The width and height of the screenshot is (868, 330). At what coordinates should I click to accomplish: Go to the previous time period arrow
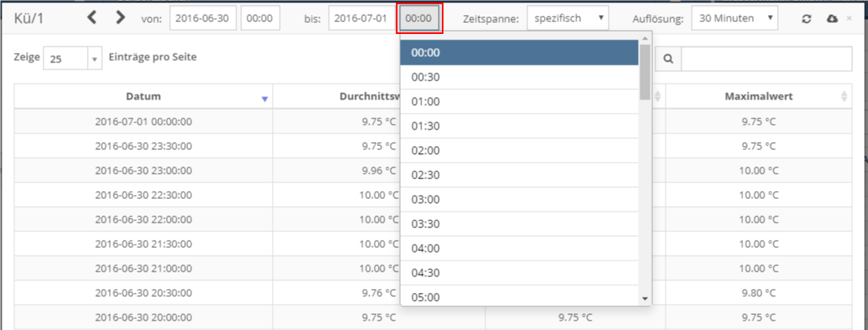[x=92, y=17]
